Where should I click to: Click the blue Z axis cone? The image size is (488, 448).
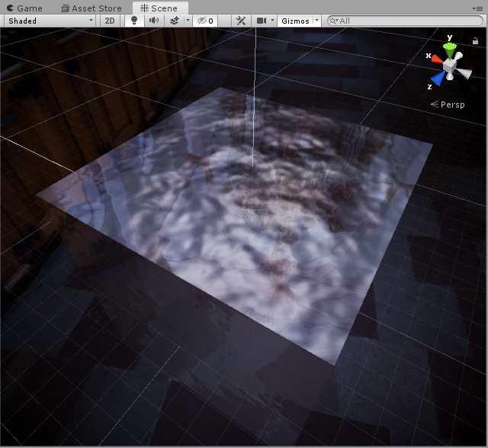click(x=438, y=78)
